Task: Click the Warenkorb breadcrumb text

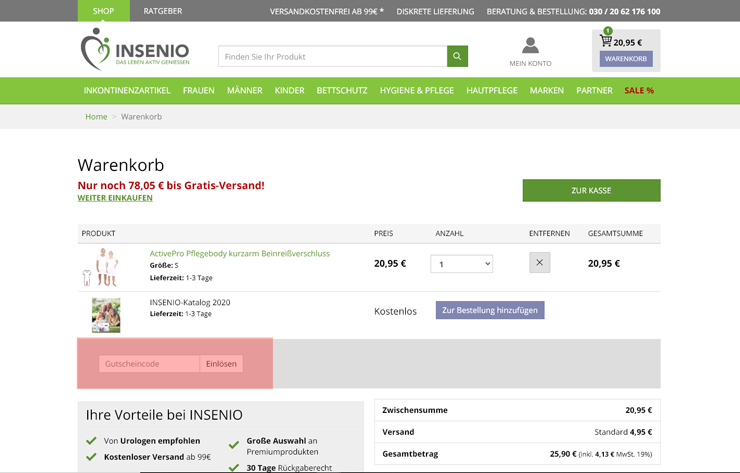Action: pyautogui.click(x=141, y=117)
